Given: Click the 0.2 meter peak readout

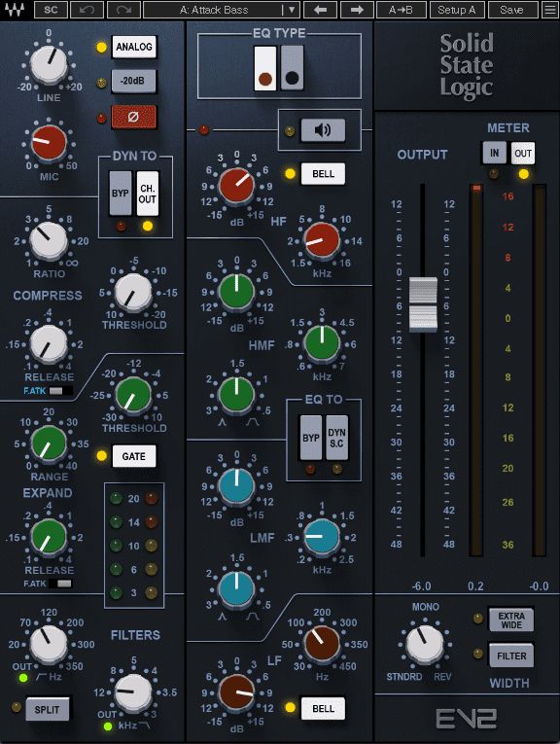Looking at the screenshot, I should point(475,586).
